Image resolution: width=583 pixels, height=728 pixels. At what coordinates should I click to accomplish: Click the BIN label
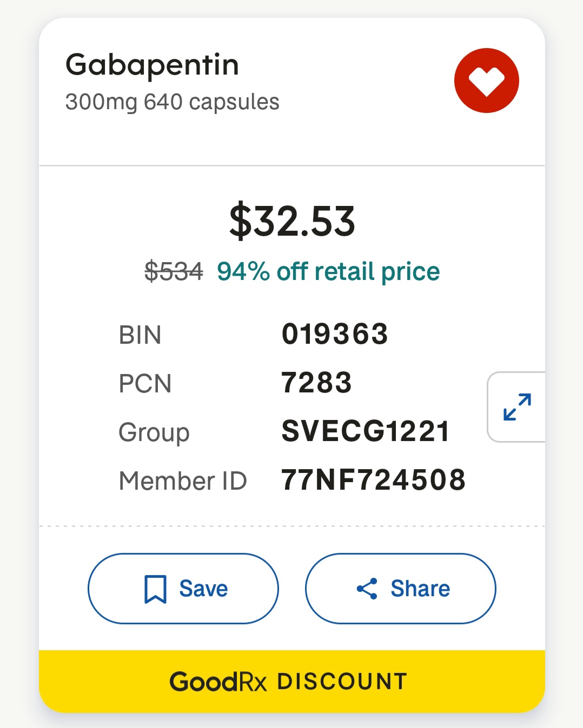(140, 335)
